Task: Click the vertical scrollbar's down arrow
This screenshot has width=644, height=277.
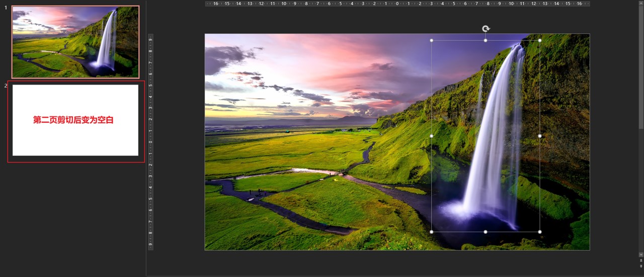Action: (641, 254)
